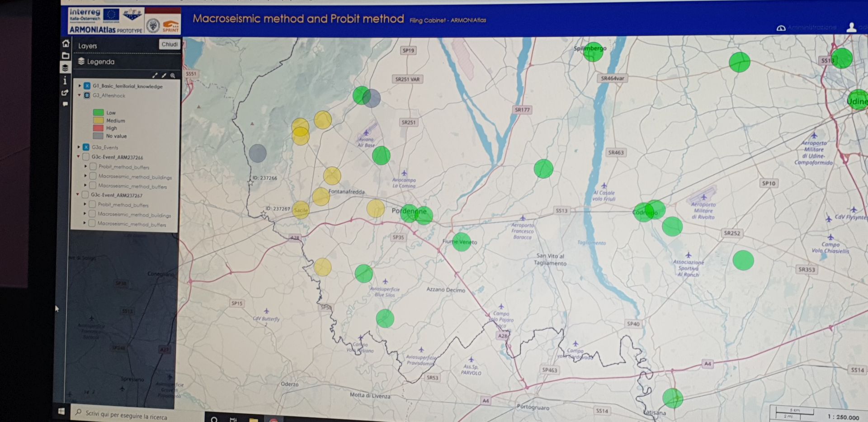Open the folder icon in sidebar

coord(66,56)
